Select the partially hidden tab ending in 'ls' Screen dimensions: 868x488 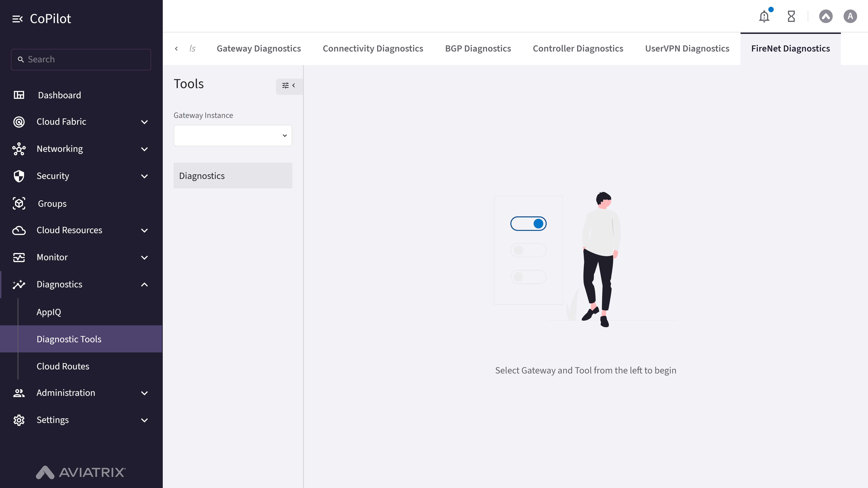click(x=193, y=48)
